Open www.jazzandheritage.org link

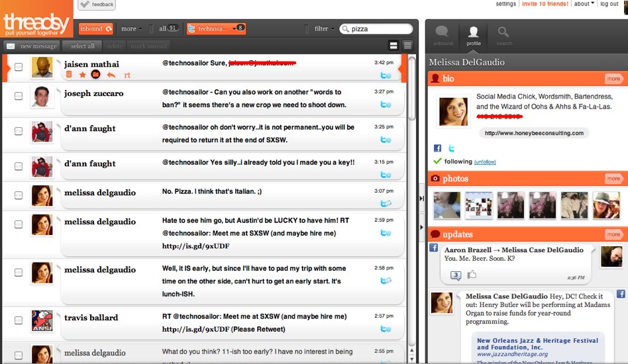512,354
